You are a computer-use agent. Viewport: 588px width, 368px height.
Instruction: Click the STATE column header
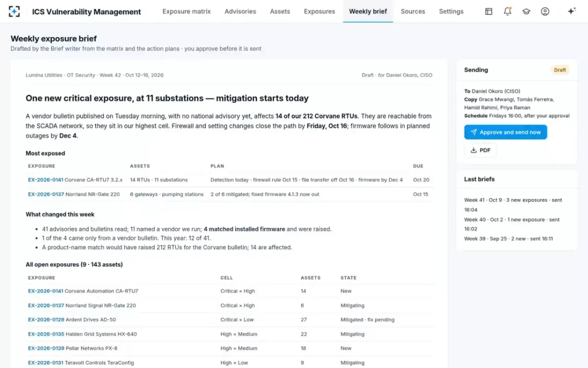pos(348,278)
